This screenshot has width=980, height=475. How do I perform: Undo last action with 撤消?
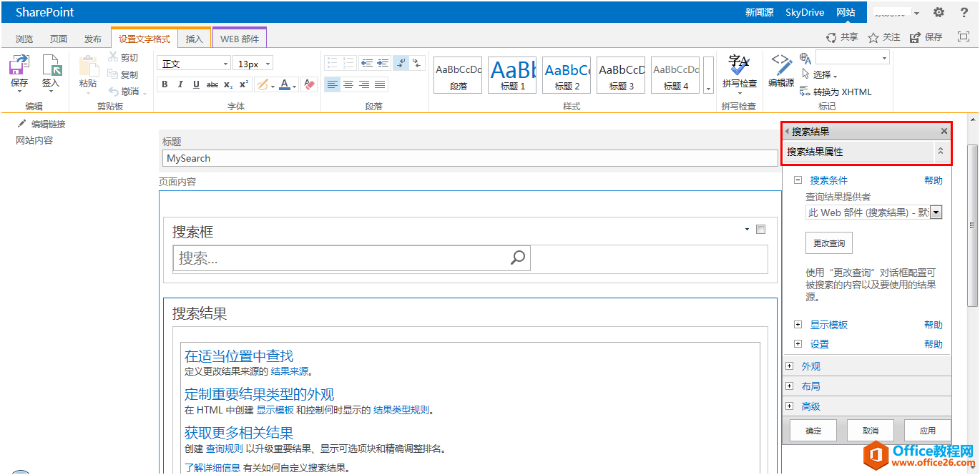[124, 92]
